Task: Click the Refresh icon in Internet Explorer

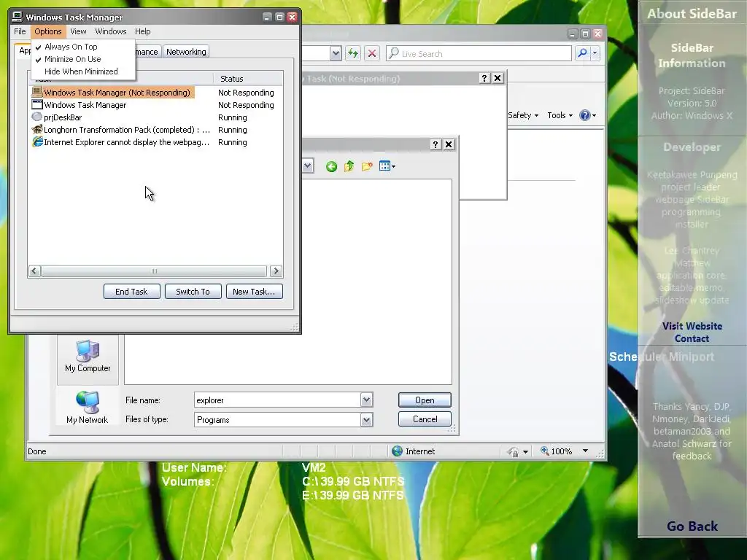Action: 352,53
